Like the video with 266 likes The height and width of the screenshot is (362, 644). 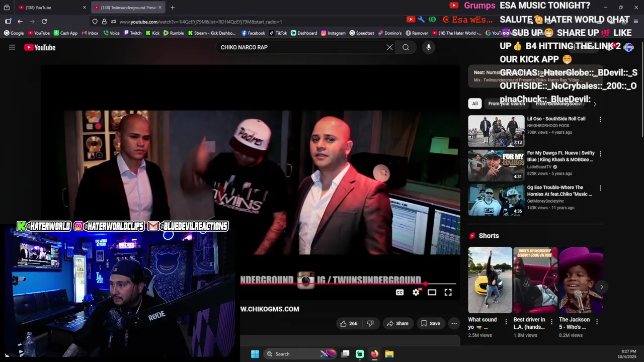(349, 323)
